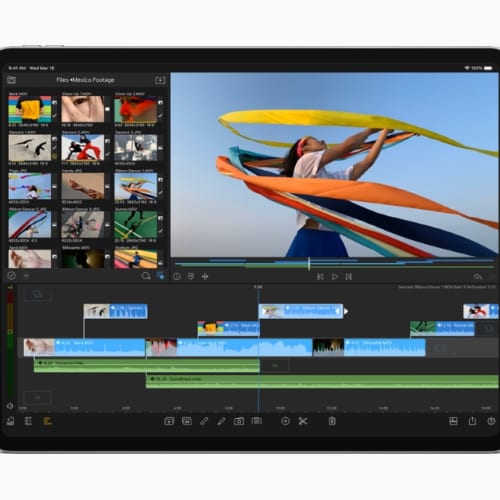Click the rightmost help and settings icon
Viewport: 500px width, 500px height.
click(x=491, y=421)
